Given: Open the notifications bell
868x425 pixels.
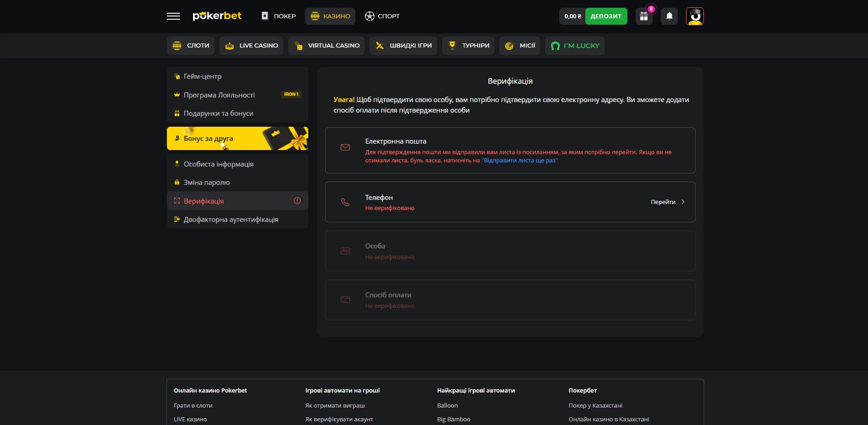Looking at the screenshot, I should coord(669,16).
